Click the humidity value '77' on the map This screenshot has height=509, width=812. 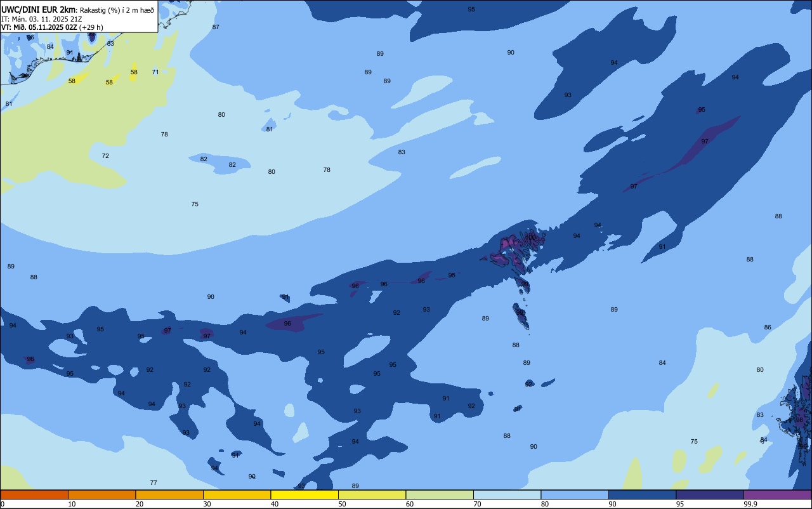pos(154,483)
